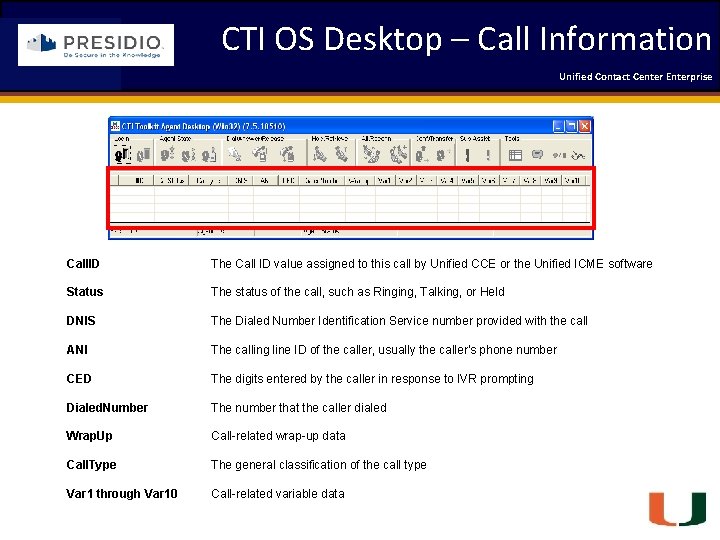Click the bold 'Status' term in the slide list

84,292
